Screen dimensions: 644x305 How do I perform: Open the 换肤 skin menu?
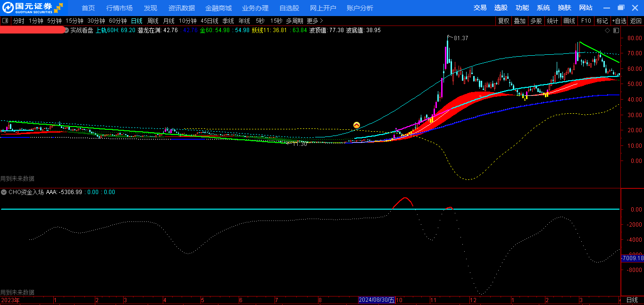click(565, 8)
